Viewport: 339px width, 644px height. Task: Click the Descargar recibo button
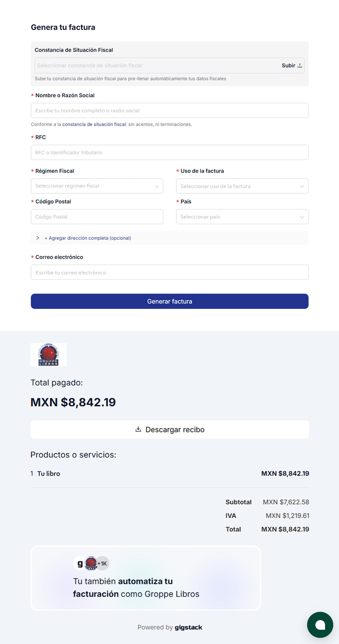(170, 429)
